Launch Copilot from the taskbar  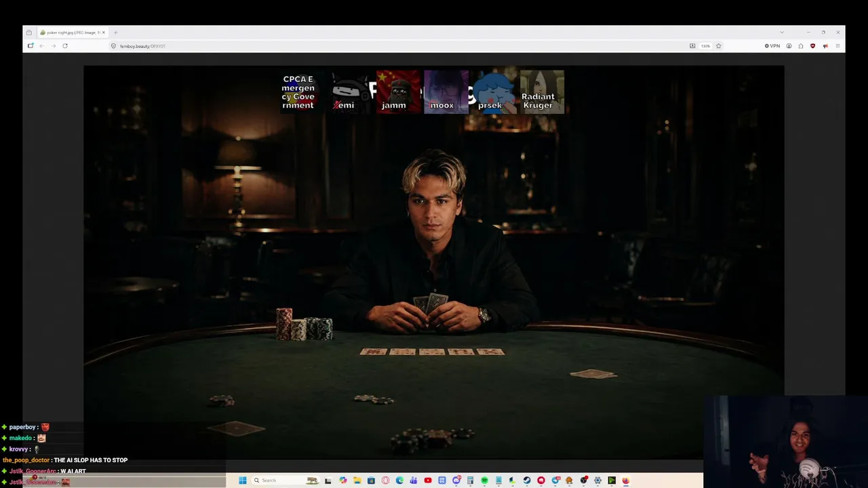pyautogui.click(x=343, y=481)
